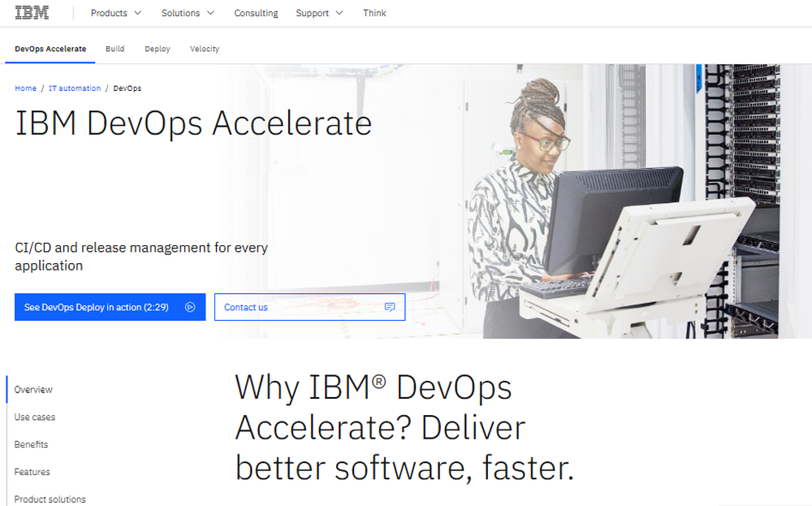Click See DevOps Deploy in action button
The height and width of the screenshot is (506, 812).
coord(110,307)
